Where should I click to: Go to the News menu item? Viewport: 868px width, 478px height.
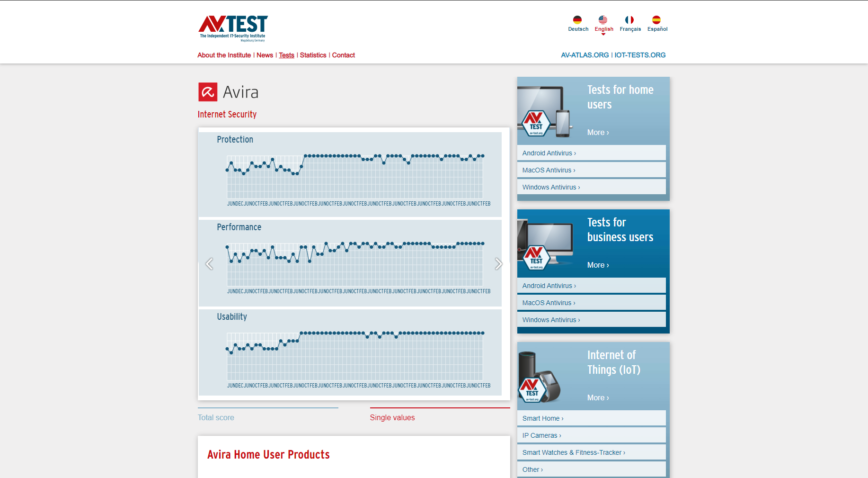coord(265,55)
